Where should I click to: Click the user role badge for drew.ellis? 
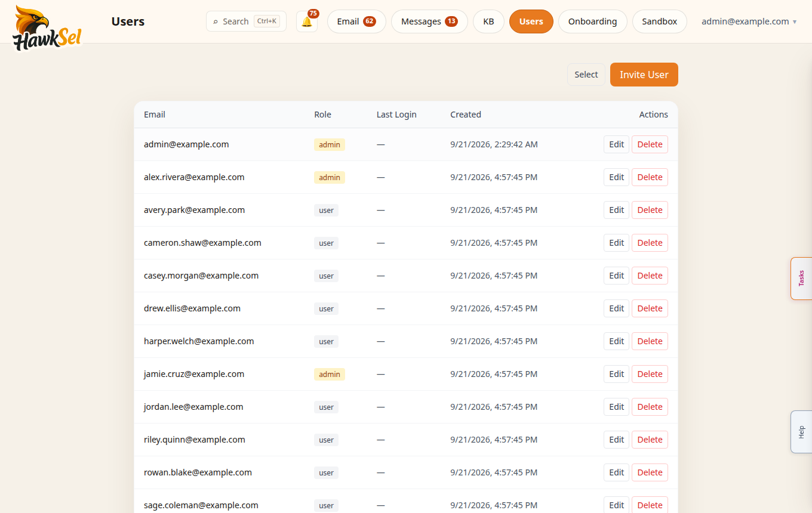tap(326, 308)
